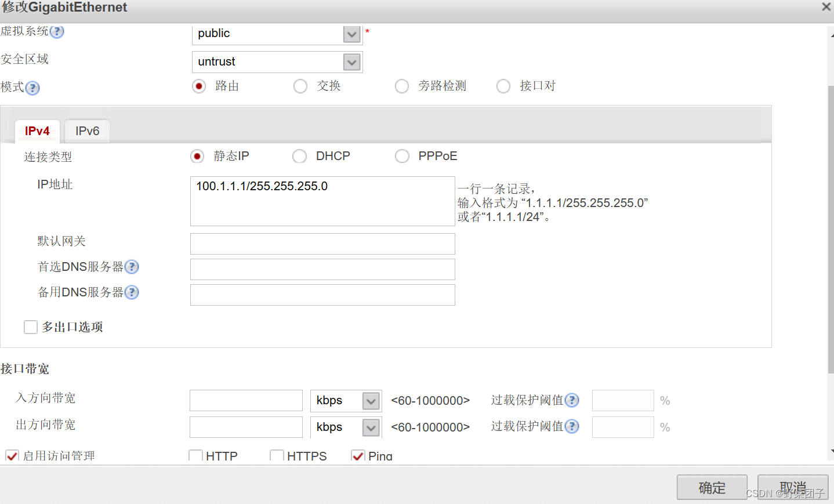Select 路由 mode radio button

(x=199, y=86)
